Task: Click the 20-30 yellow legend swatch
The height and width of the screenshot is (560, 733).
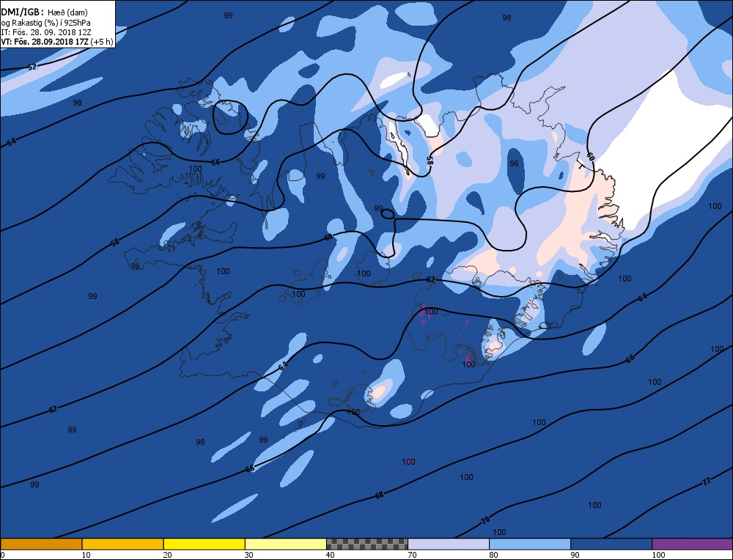Action: [x=204, y=544]
